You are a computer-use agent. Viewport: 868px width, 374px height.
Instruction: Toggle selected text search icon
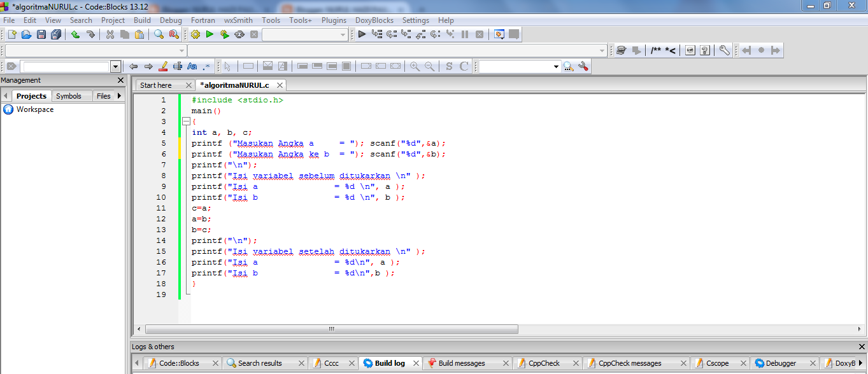tap(178, 66)
